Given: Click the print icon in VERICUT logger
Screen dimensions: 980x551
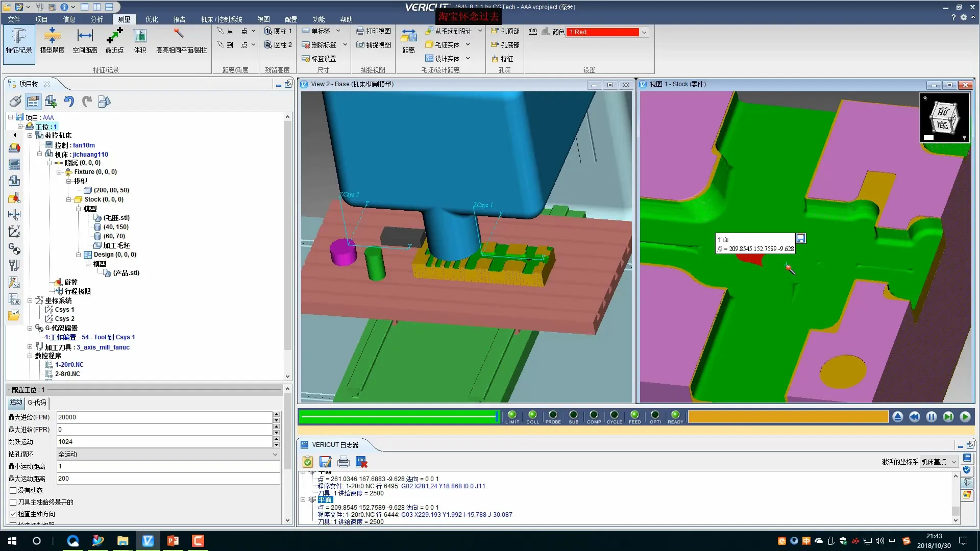Looking at the screenshot, I should 344,462.
